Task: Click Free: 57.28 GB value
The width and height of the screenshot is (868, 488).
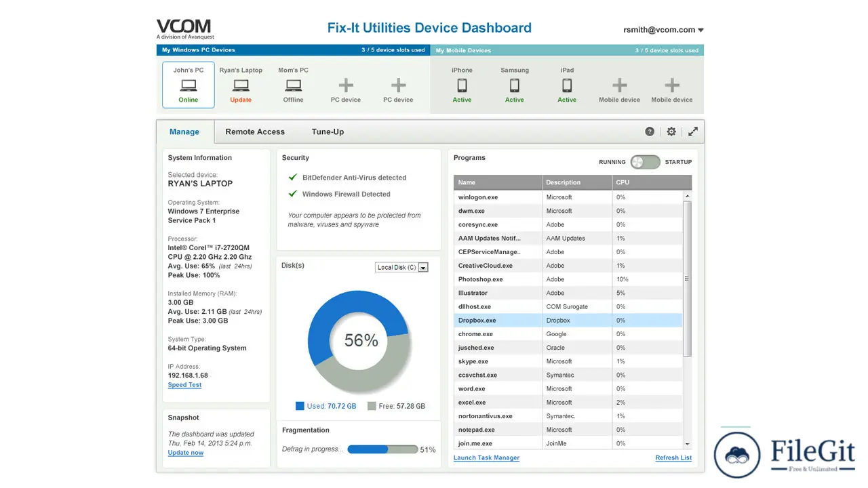Action: coord(402,406)
